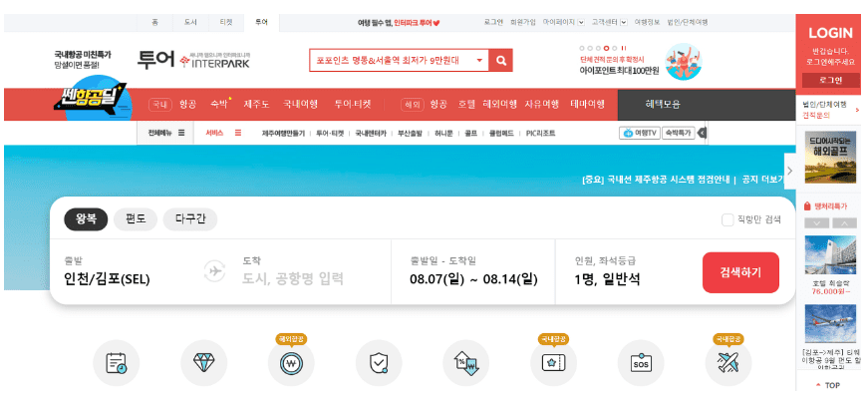Click the red 검색하기 button
868x404 pixels.
click(740, 272)
